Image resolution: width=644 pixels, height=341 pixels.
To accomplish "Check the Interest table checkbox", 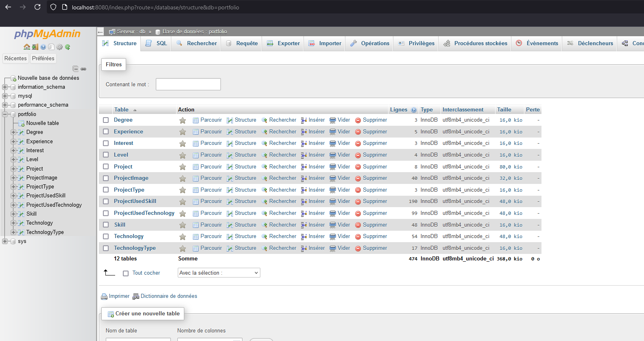I will click(106, 143).
